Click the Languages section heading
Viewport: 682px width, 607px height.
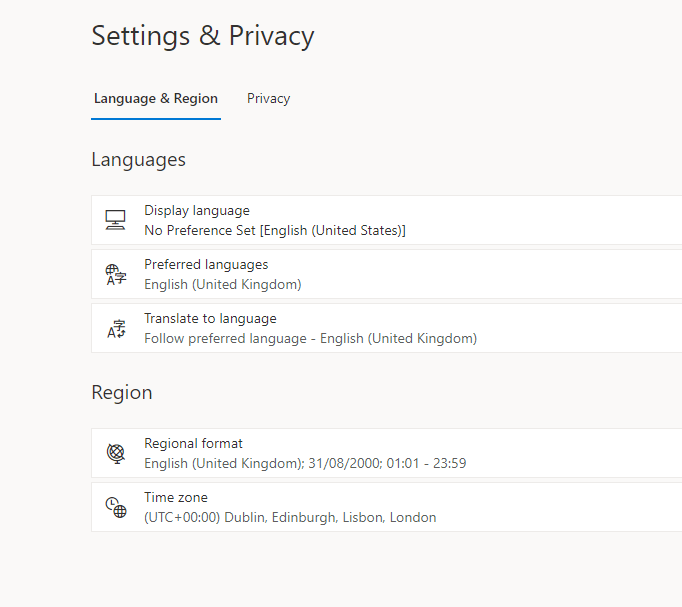[138, 160]
